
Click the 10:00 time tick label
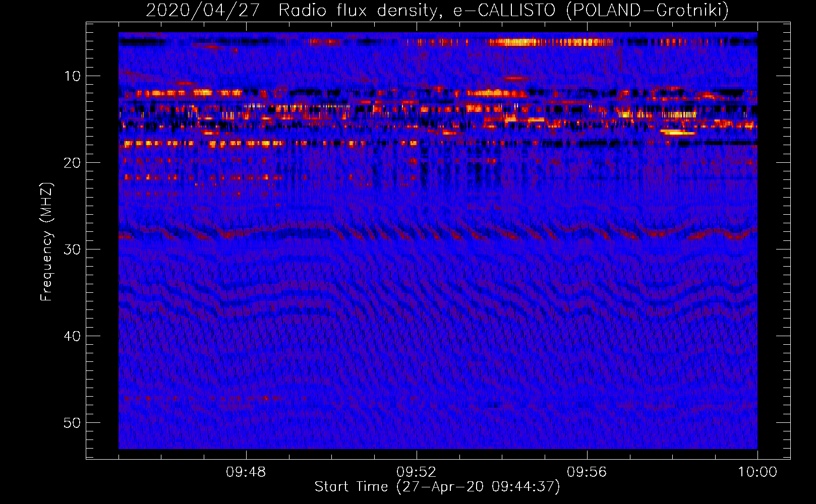pyautogui.click(x=757, y=472)
